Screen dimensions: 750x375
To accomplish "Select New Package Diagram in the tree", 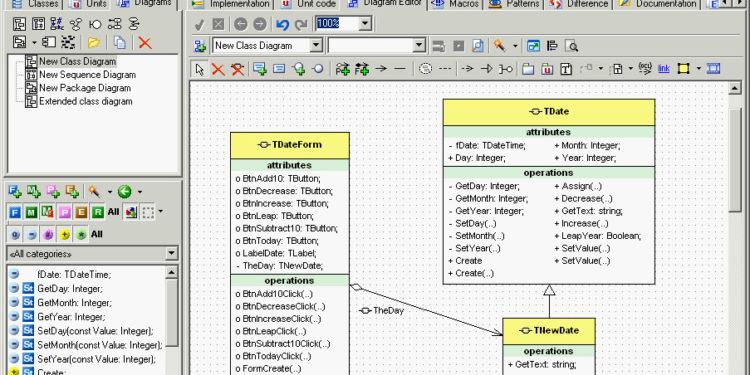I will click(85, 88).
